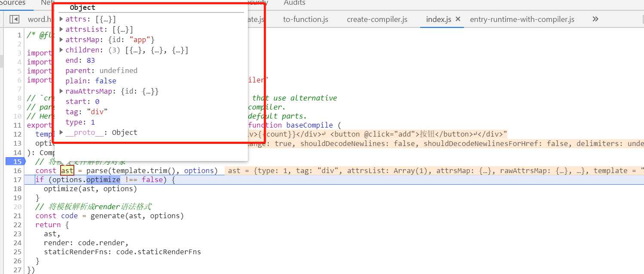The image size is (644, 274).
Task: Switch to the Sources panel tab
Action: pyautogui.click(x=12, y=3)
